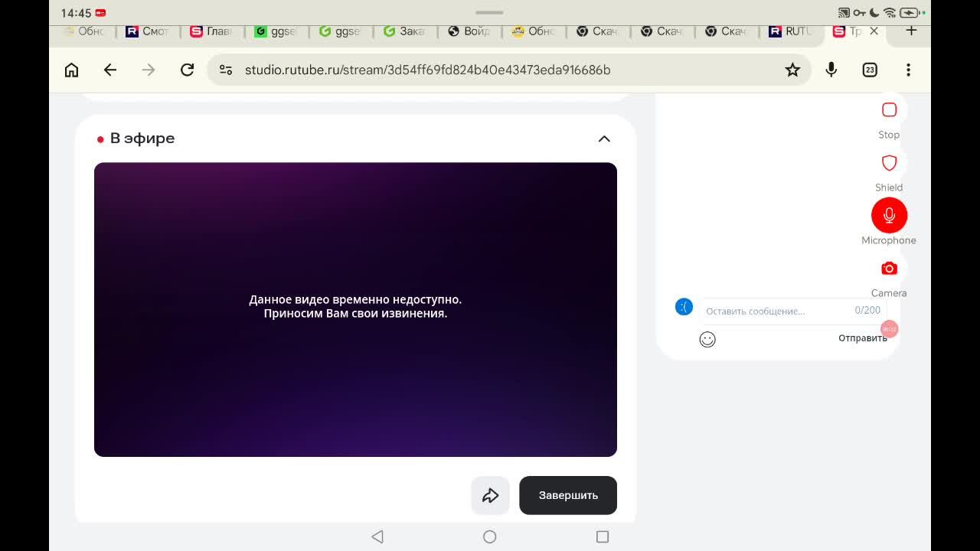Tap the cast icon in status bar
This screenshot has width=980, height=551.
click(x=844, y=13)
